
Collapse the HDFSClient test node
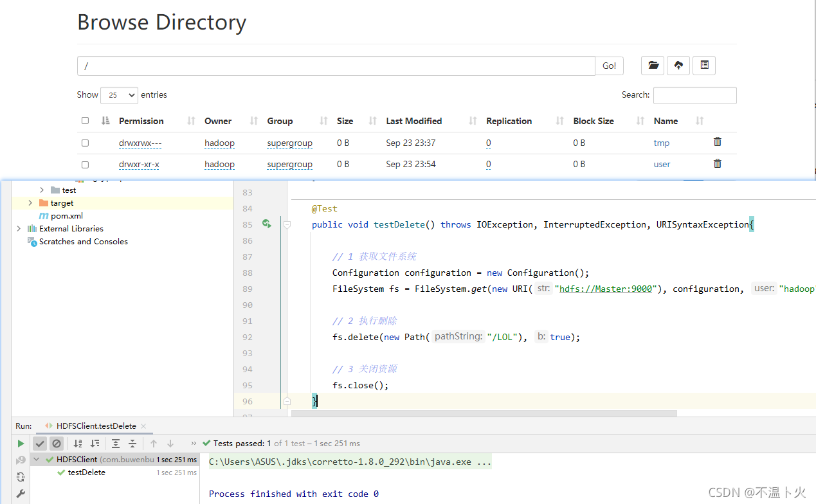(37, 460)
